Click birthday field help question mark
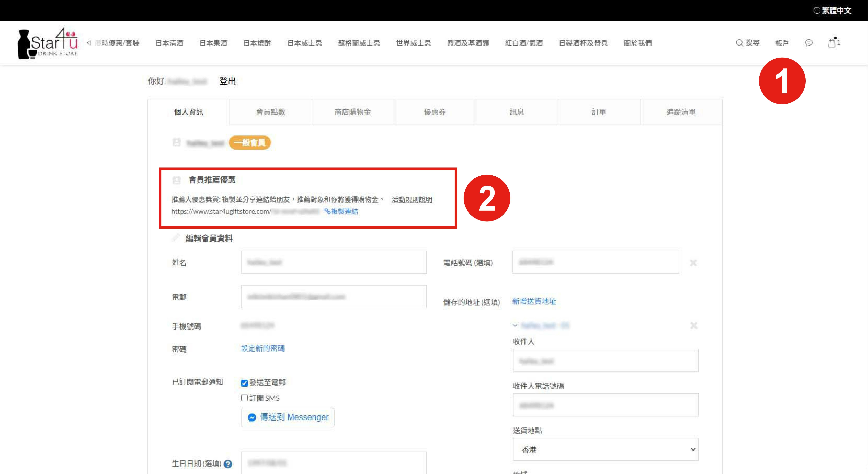The height and width of the screenshot is (474, 868). pos(228,464)
